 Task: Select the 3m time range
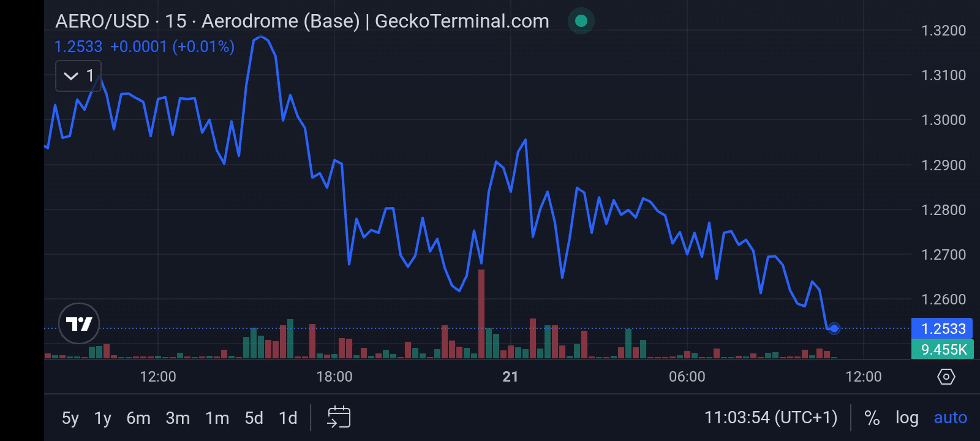(178, 418)
